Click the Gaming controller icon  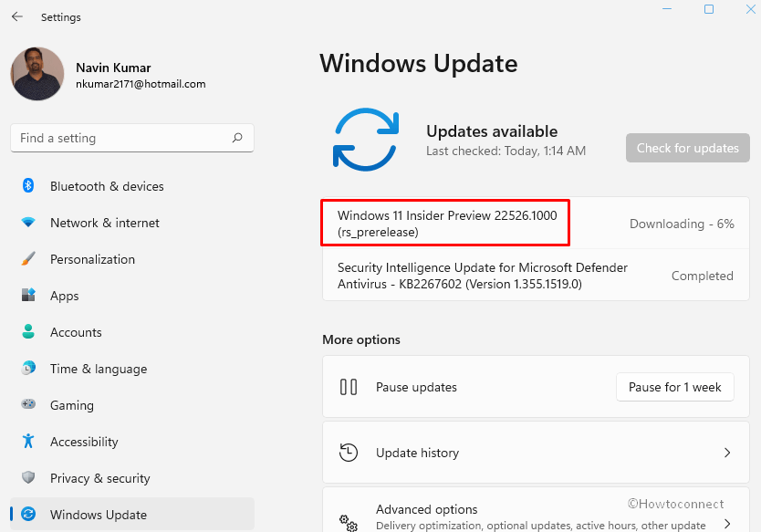click(27, 405)
